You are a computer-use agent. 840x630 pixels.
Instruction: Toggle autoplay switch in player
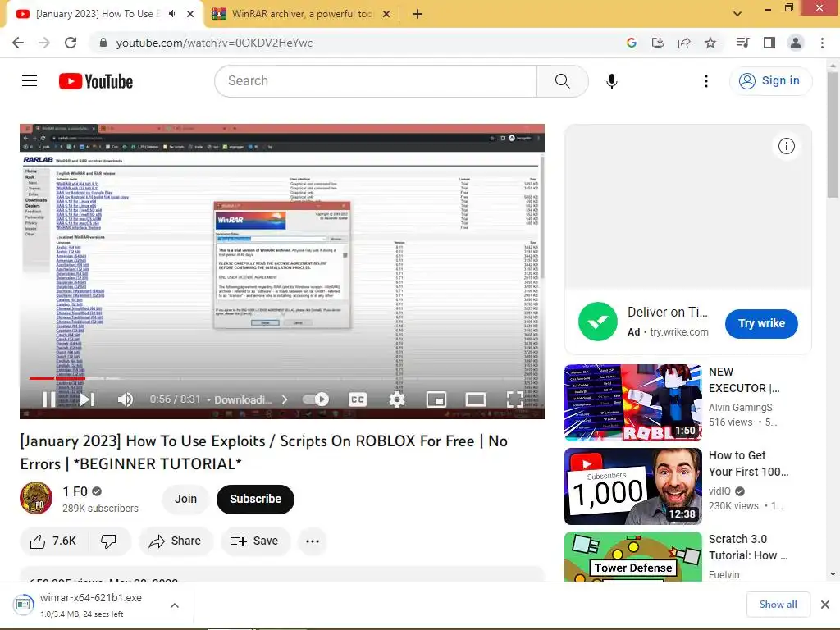coord(316,399)
